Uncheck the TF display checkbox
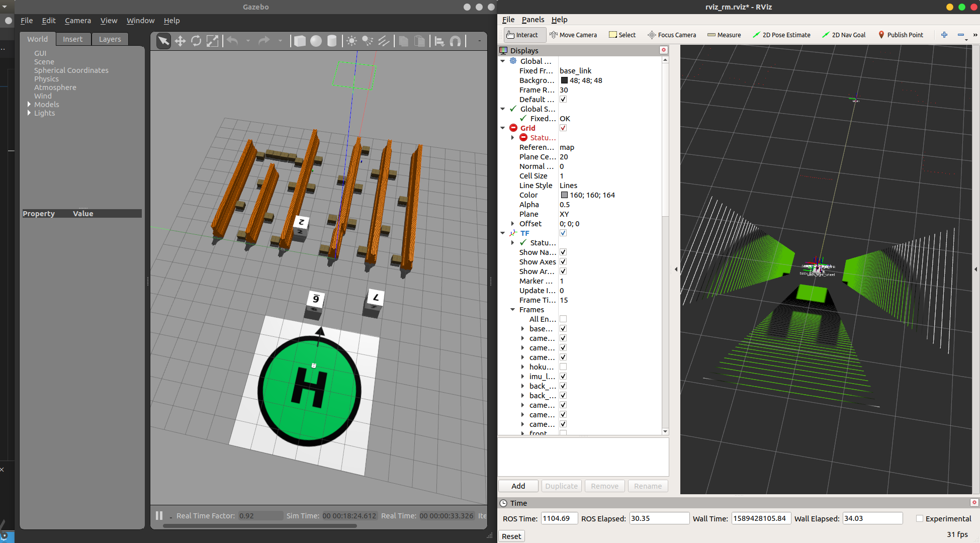This screenshot has width=980, height=543. [563, 233]
